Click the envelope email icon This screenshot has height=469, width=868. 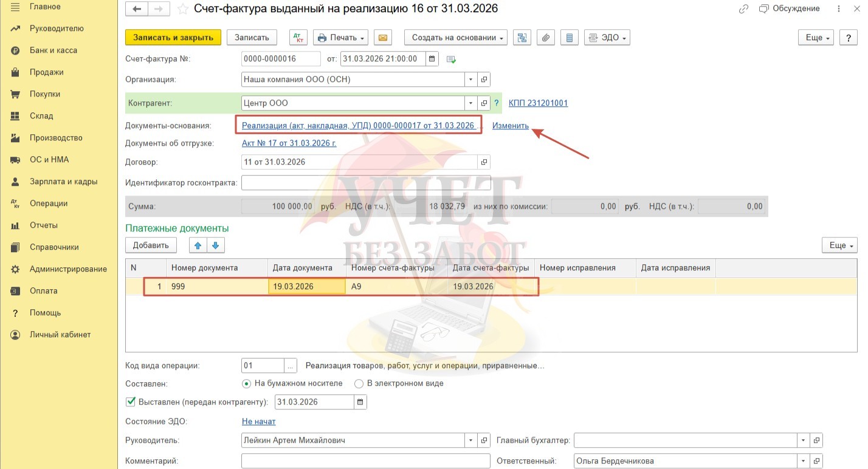[382, 38]
